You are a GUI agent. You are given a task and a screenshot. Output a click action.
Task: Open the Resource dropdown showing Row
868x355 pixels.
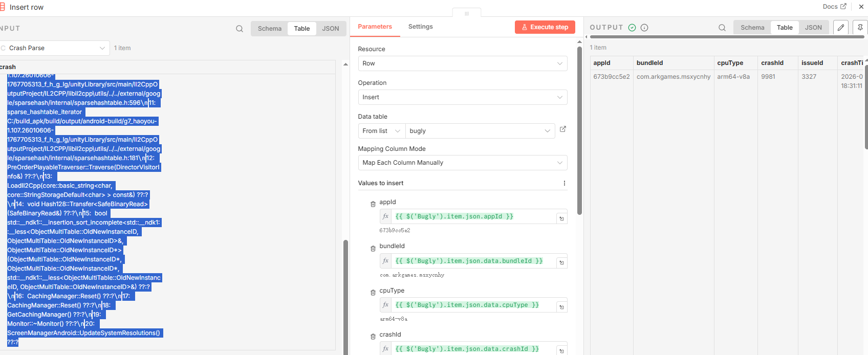(462, 63)
